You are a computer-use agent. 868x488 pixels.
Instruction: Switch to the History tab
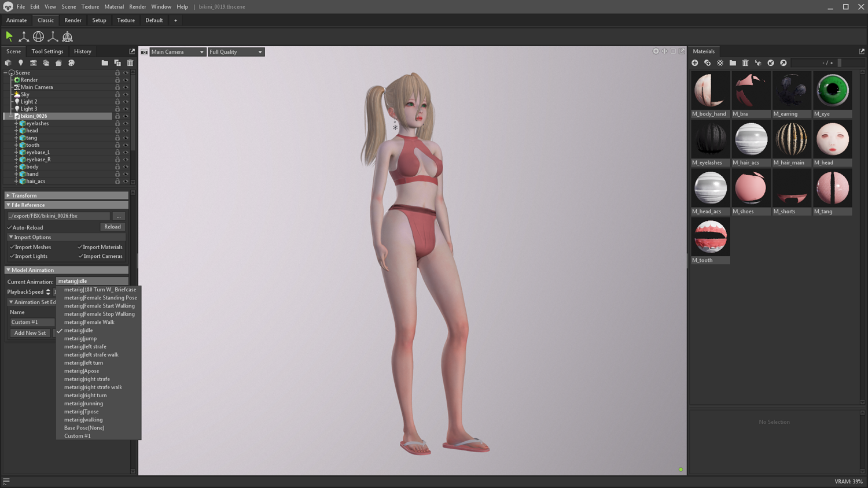click(x=83, y=51)
